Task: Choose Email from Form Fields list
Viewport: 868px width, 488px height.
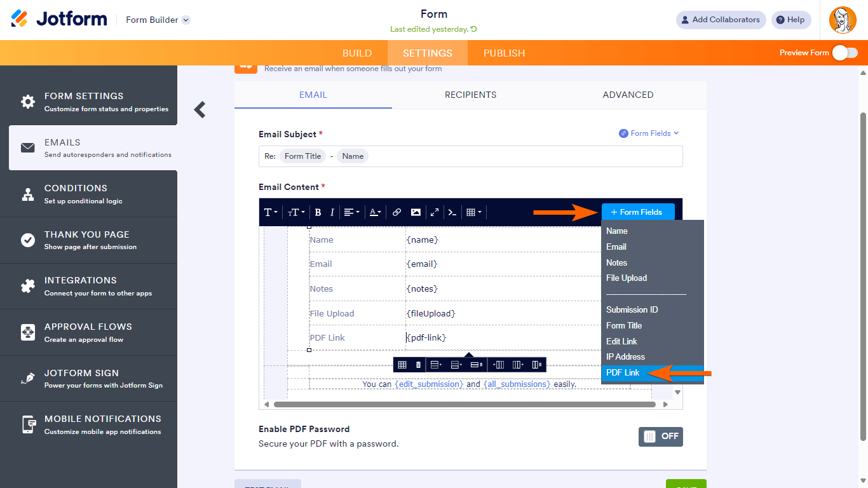Action: 653,247
